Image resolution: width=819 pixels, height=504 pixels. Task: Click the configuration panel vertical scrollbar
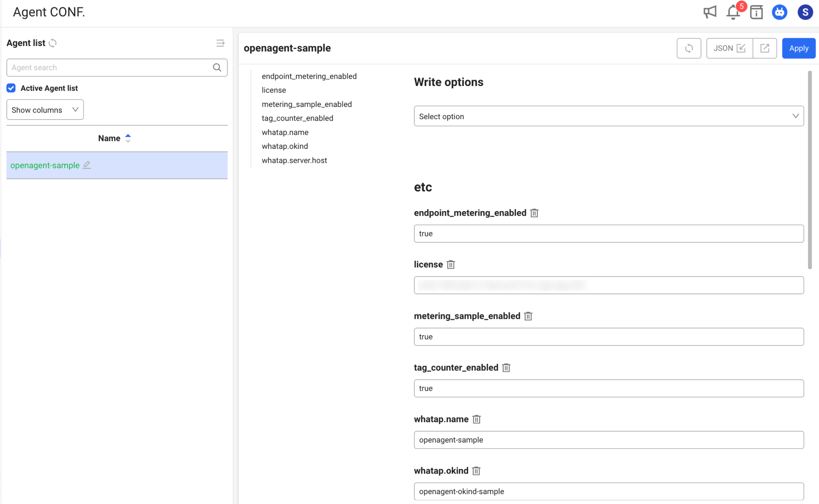tap(810, 170)
